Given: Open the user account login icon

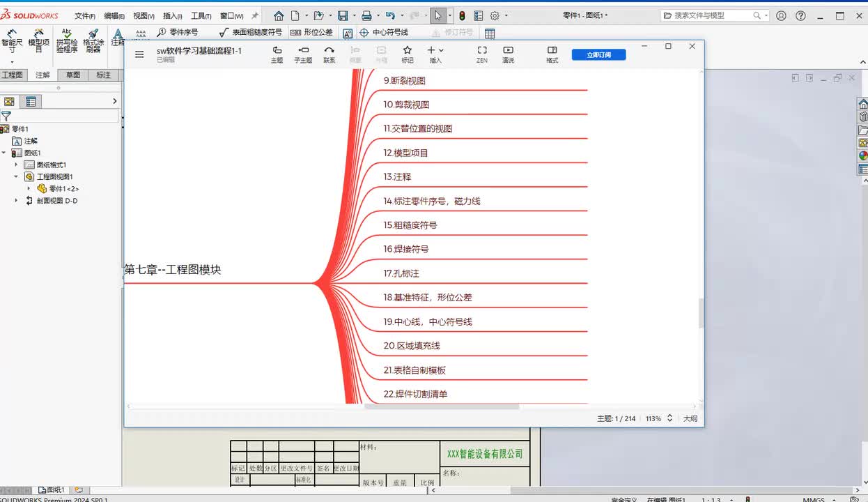Looking at the screenshot, I should (781, 15).
